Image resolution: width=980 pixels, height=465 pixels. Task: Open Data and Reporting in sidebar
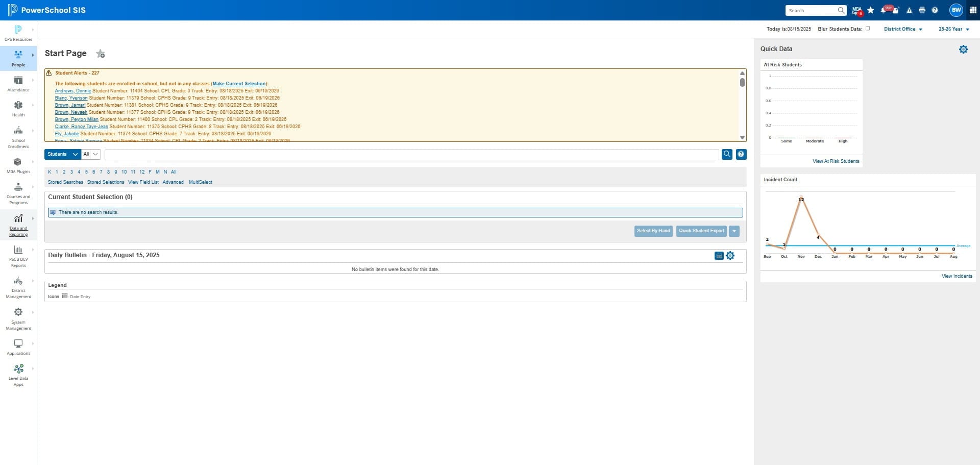pyautogui.click(x=18, y=225)
